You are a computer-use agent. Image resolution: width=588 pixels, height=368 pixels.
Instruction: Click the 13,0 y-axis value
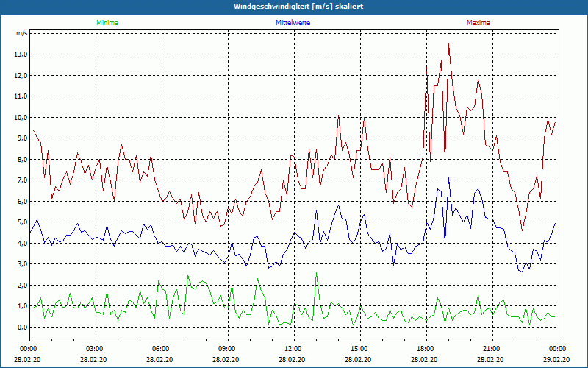coord(22,54)
